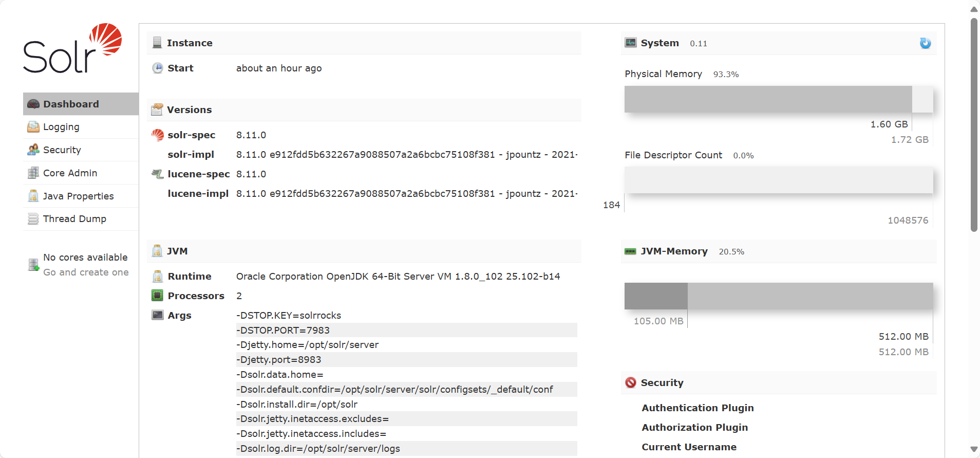Select the '93.3%' physical memory value
Screen dimensions: 980x458
coord(726,75)
